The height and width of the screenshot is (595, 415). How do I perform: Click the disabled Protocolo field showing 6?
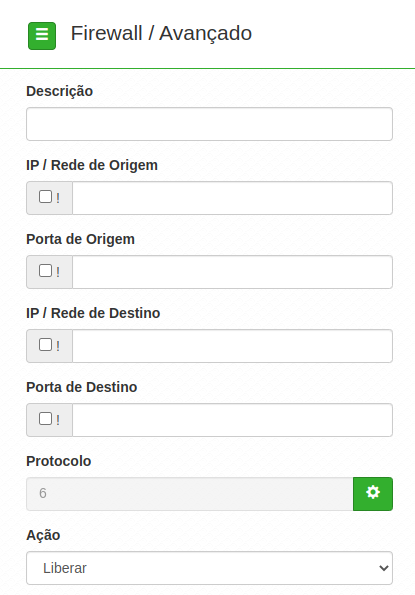point(190,494)
